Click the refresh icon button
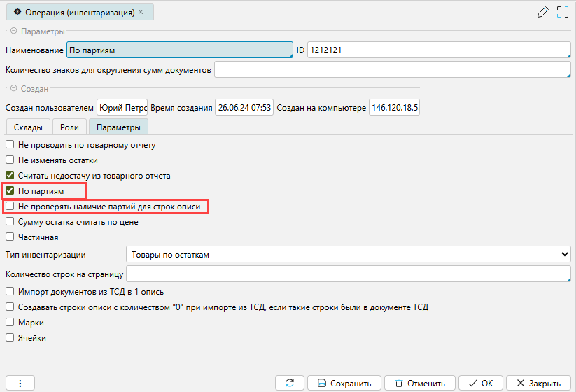The image size is (576, 392). 289,383
